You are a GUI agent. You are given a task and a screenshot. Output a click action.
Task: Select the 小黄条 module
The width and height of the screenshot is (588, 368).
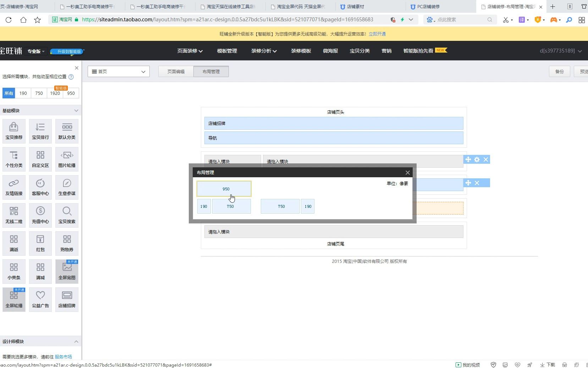(x=14, y=271)
